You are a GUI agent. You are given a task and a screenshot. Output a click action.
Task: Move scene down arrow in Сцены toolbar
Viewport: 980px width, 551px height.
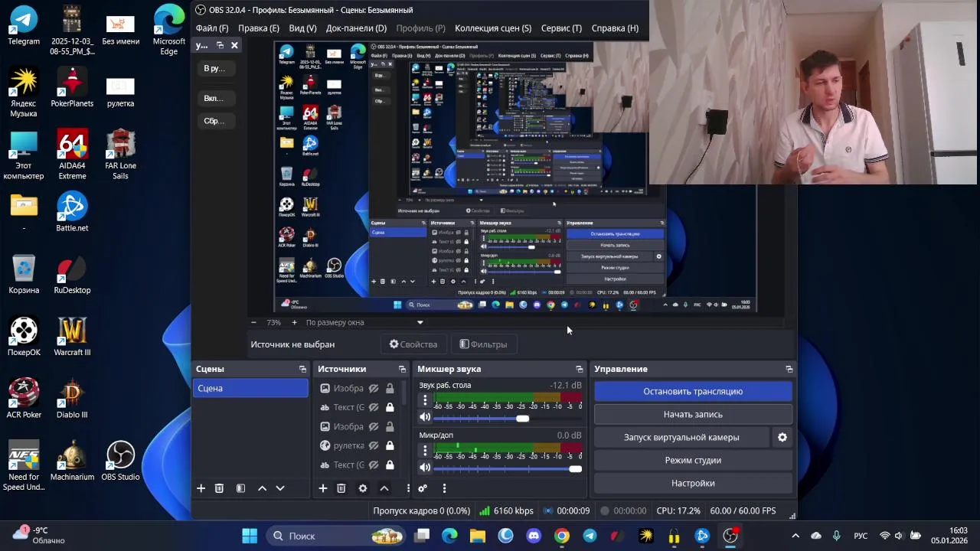coord(280,488)
